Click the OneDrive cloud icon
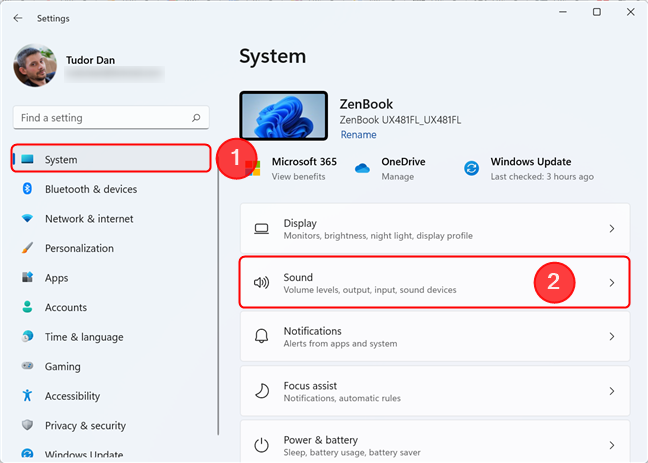Image resolution: width=648 pixels, height=463 pixels. 362,168
